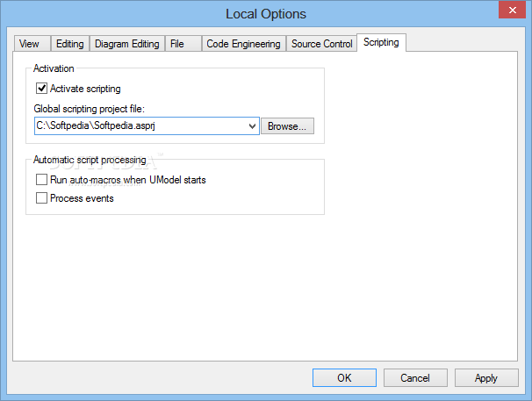Close the Local Options dialog
The width and height of the screenshot is (532, 401).
point(511,11)
